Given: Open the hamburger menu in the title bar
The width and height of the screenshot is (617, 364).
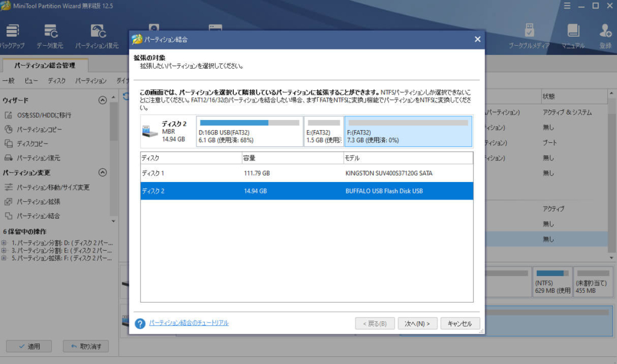Looking at the screenshot, I should (x=567, y=6).
